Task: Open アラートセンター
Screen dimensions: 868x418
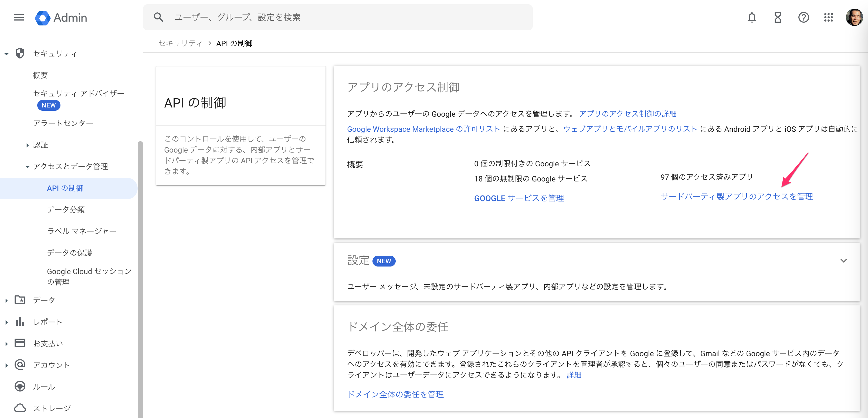Action: 63,123
